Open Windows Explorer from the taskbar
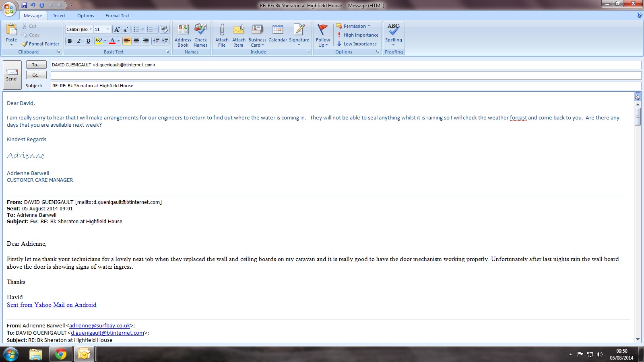Image resolution: width=644 pixels, height=362 pixels. tap(35, 354)
